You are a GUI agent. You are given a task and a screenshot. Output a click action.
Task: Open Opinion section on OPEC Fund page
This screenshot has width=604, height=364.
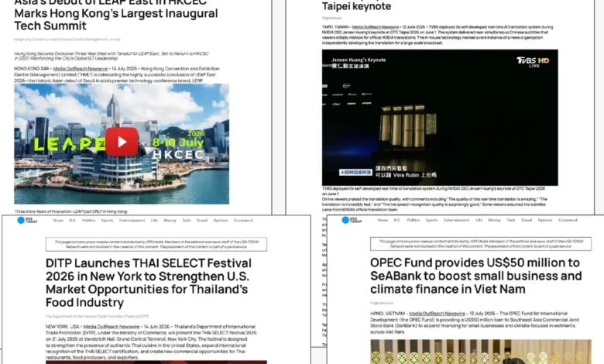(545, 220)
